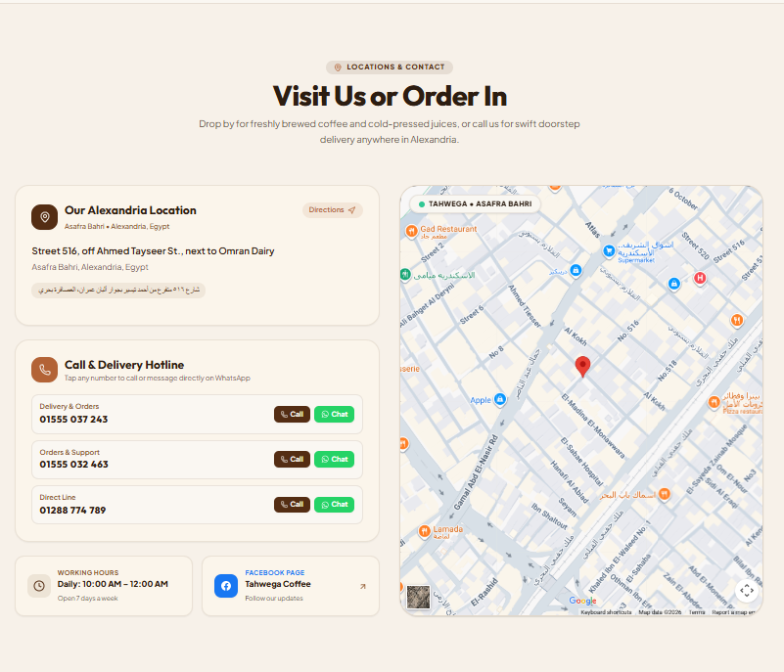Call the Orders & Support number

click(x=292, y=459)
